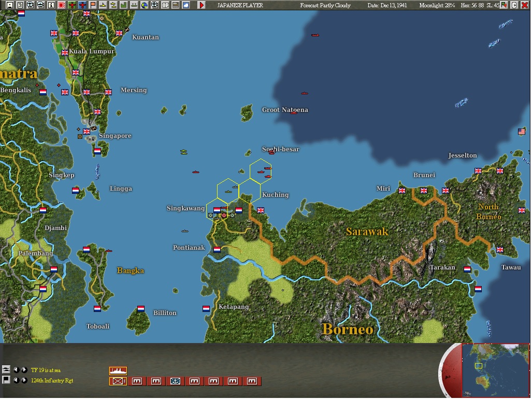Select the red ship near Groot Natoena

pos(294,112)
